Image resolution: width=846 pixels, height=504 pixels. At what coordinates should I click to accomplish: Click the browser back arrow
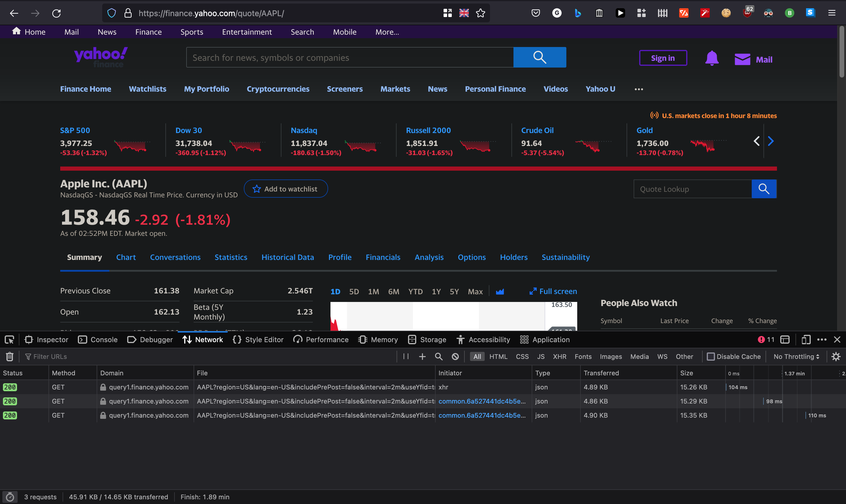pyautogui.click(x=14, y=13)
